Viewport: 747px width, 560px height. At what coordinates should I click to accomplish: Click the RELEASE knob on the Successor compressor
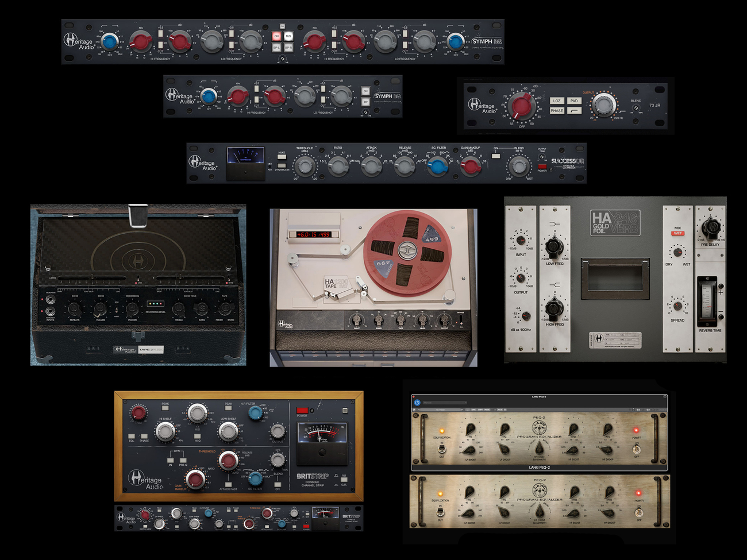[x=405, y=166]
